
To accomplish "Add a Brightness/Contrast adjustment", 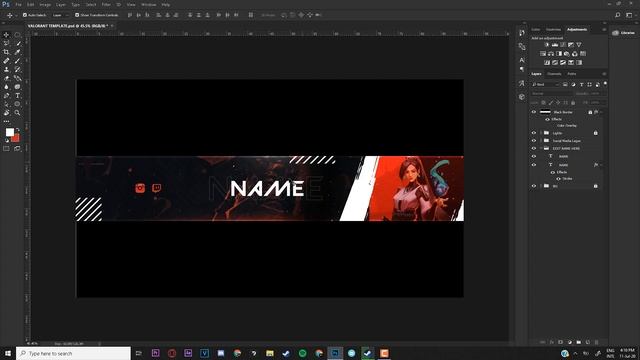I will pos(547,44).
